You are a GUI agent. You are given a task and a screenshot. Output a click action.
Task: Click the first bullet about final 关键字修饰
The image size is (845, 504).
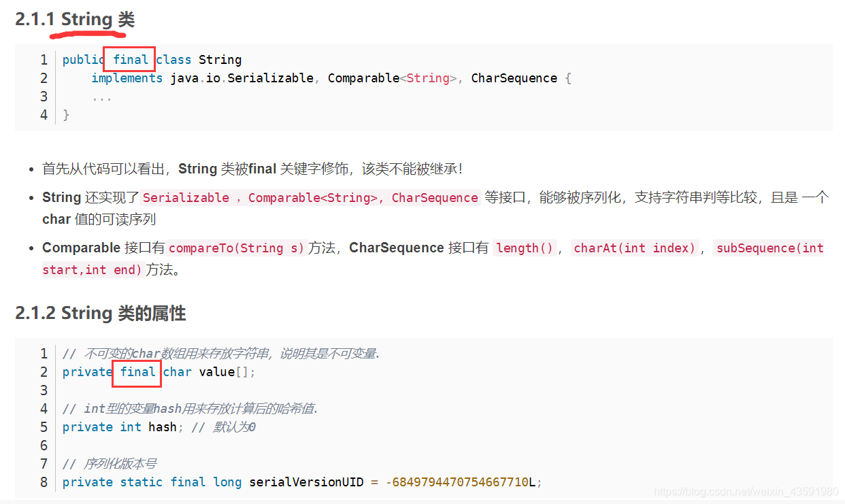[252, 169]
